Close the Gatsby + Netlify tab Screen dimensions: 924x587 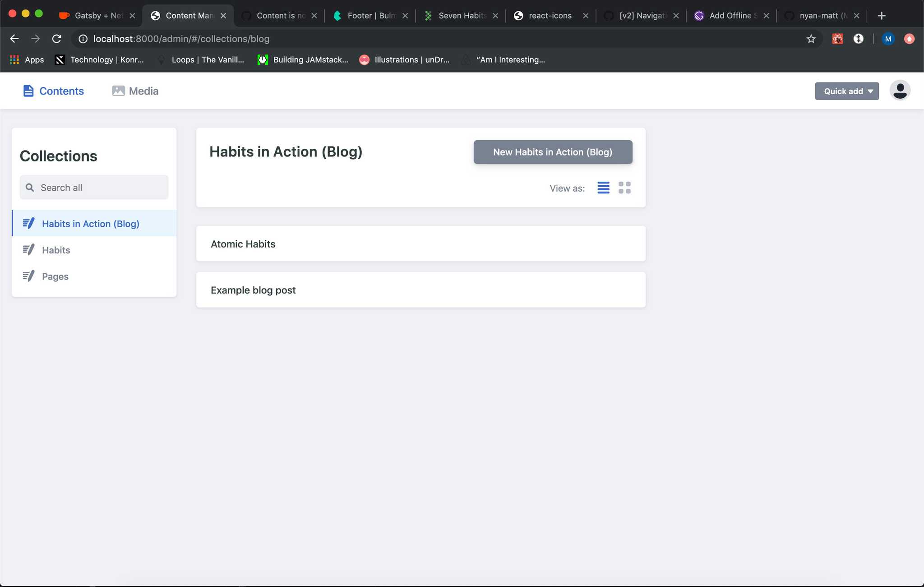coord(132,16)
